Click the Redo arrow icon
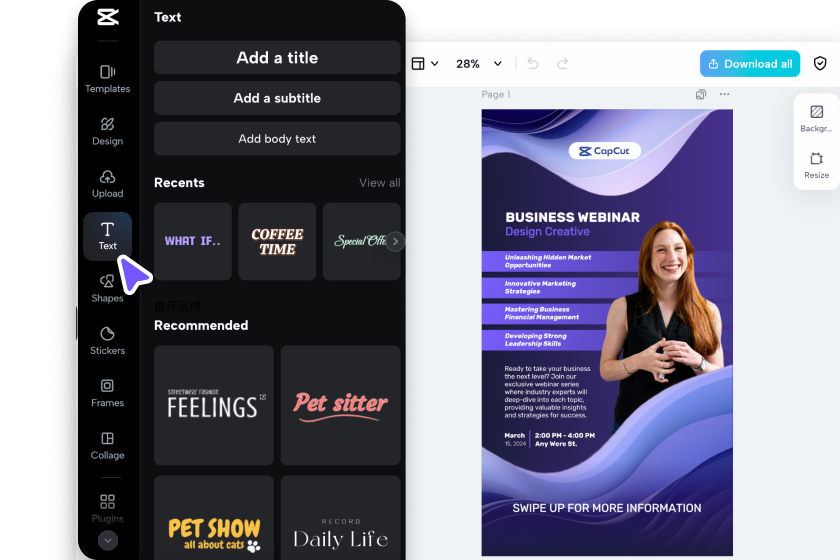 [x=563, y=64]
